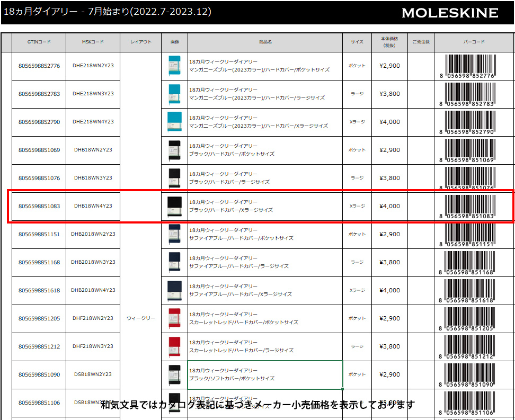
Task: Click GTIN cell 8056598852783
Action: 39,94
